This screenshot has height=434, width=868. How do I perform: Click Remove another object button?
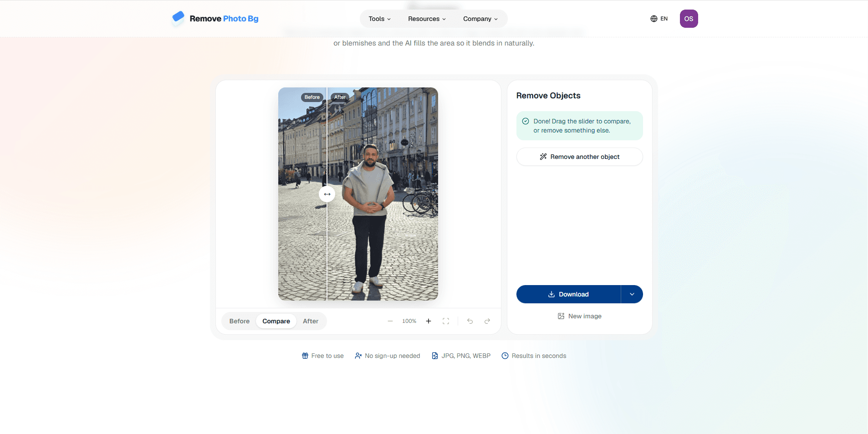(580, 157)
